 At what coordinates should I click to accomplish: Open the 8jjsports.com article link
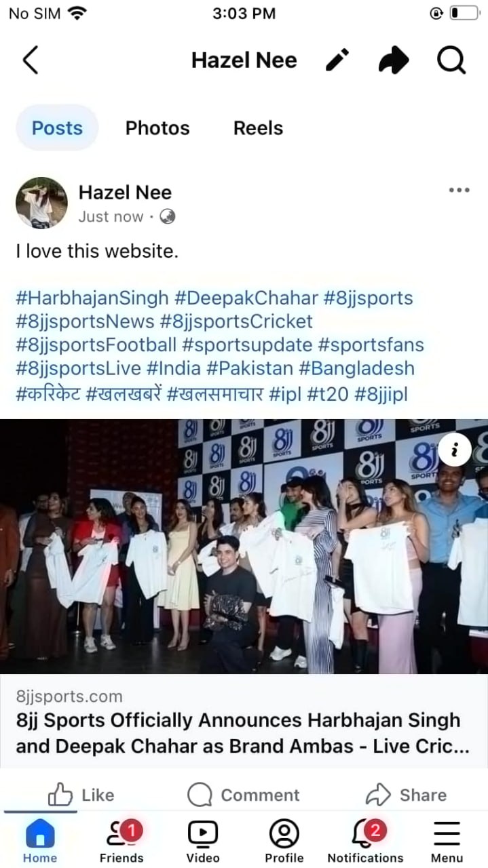(244, 720)
